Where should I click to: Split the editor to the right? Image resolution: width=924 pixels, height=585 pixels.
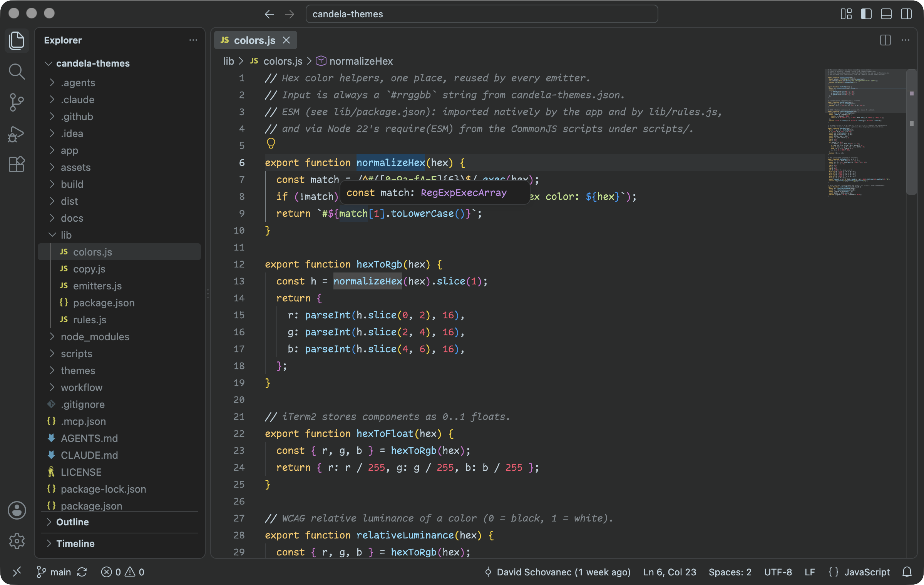(x=885, y=40)
